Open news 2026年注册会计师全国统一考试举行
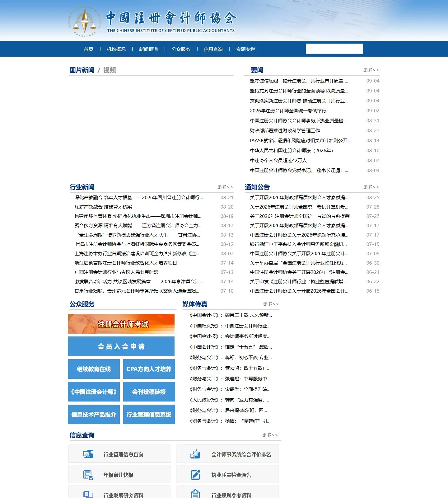448x498 pixels. tap(288, 111)
